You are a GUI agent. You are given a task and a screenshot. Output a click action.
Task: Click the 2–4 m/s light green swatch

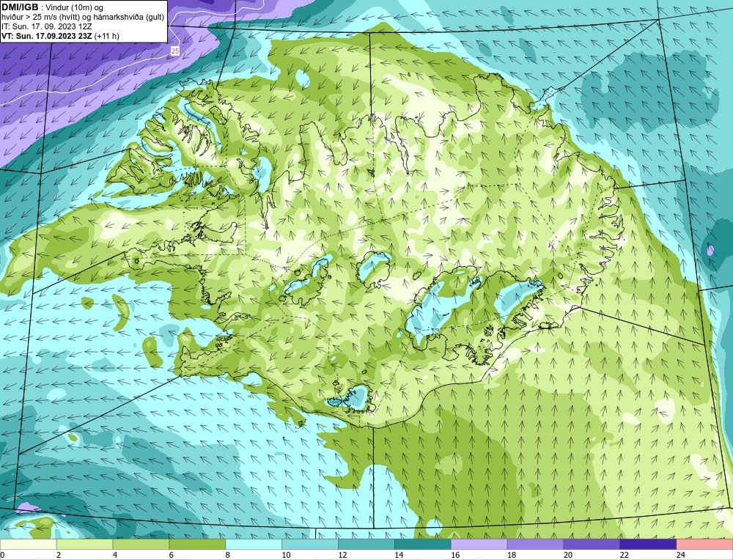pyautogui.click(x=84, y=545)
